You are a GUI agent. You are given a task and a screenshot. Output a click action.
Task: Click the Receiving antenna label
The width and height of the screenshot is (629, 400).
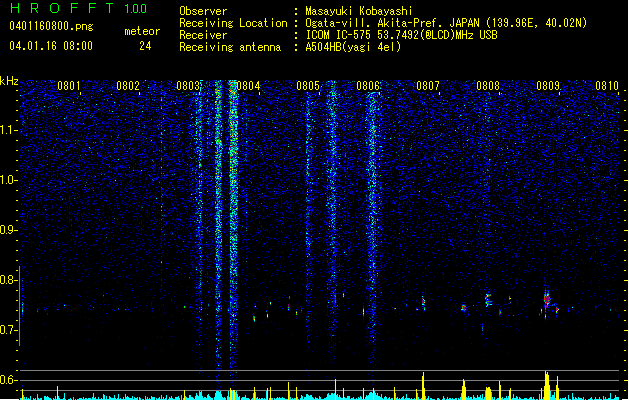click(x=230, y=47)
